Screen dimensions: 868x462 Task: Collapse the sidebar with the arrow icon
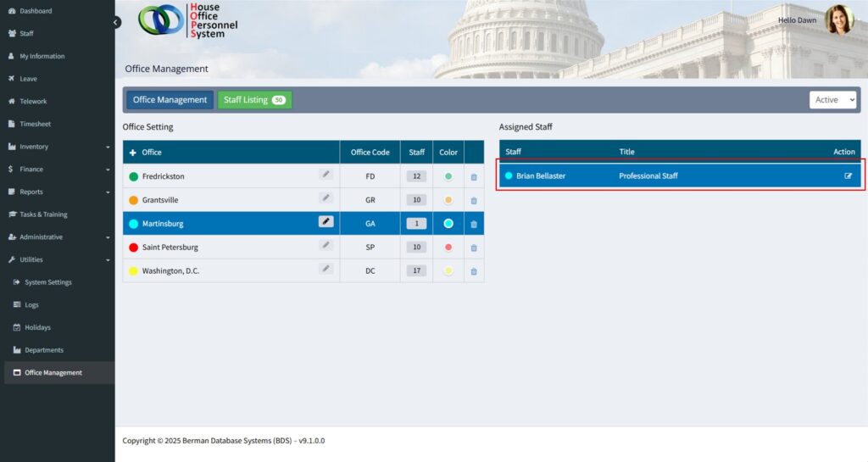click(x=116, y=23)
